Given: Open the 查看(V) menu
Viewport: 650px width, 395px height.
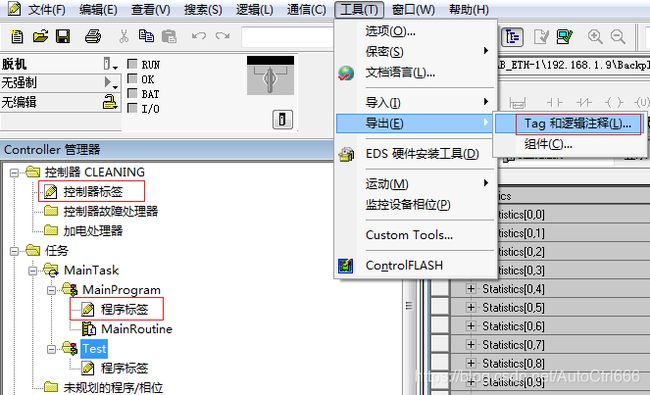Looking at the screenshot, I should 150,10.
